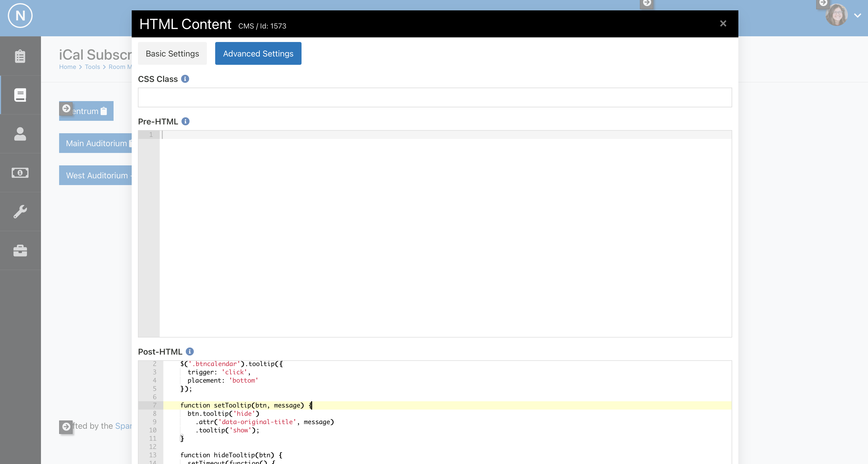Show info tooltip for Post-HTML
The height and width of the screenshot is (464, 868).
[x=190, y=351]
